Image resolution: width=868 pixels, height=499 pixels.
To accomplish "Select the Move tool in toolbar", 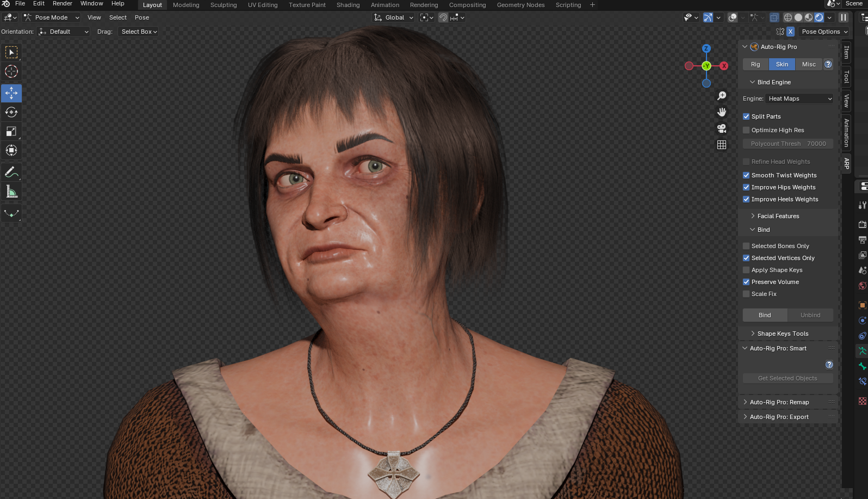I will pos(11,93).
